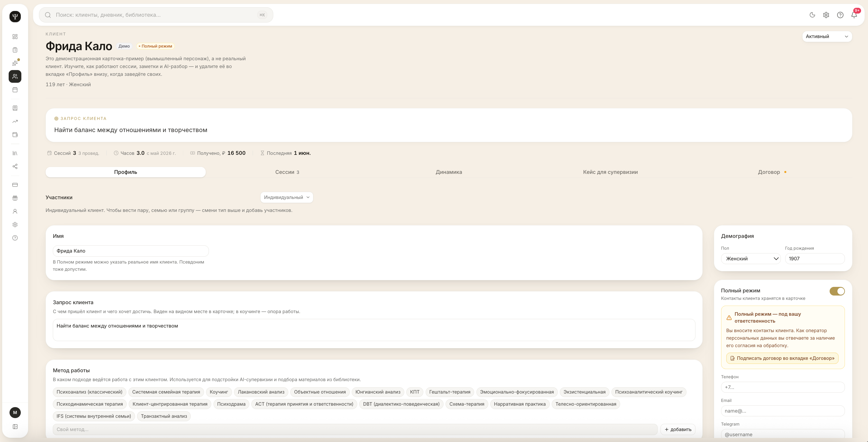
Task: Focus the Телефон input field
Action: (x=782, y=387)
